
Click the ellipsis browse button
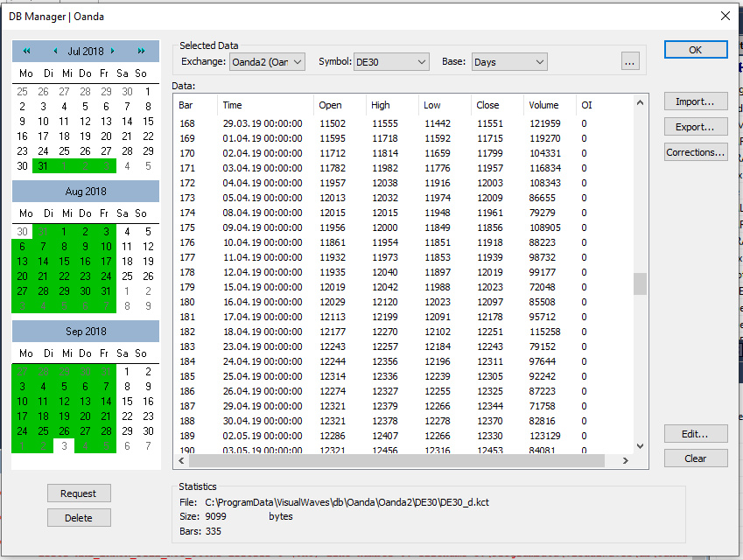pos(630,61)
